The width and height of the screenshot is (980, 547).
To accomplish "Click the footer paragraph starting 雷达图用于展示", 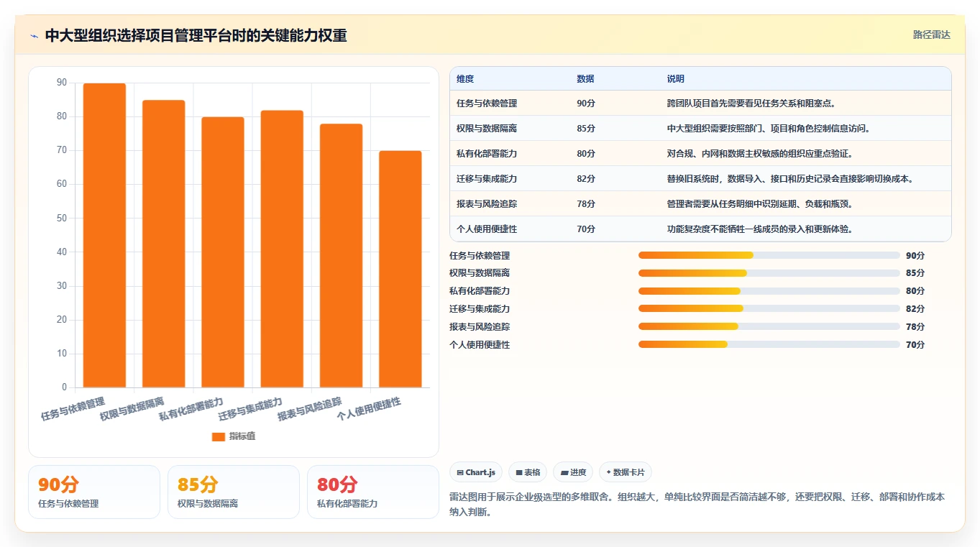I will [x=697, y=505].
